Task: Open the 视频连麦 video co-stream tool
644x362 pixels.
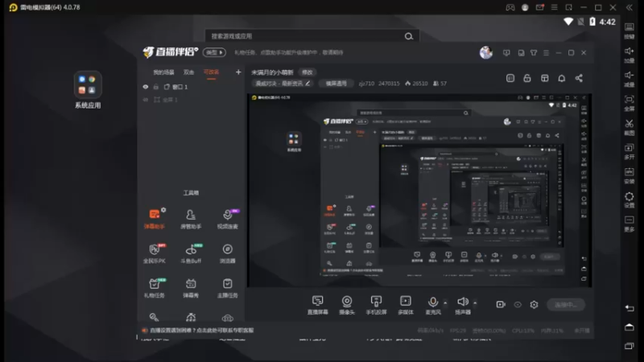Action: 227,219
